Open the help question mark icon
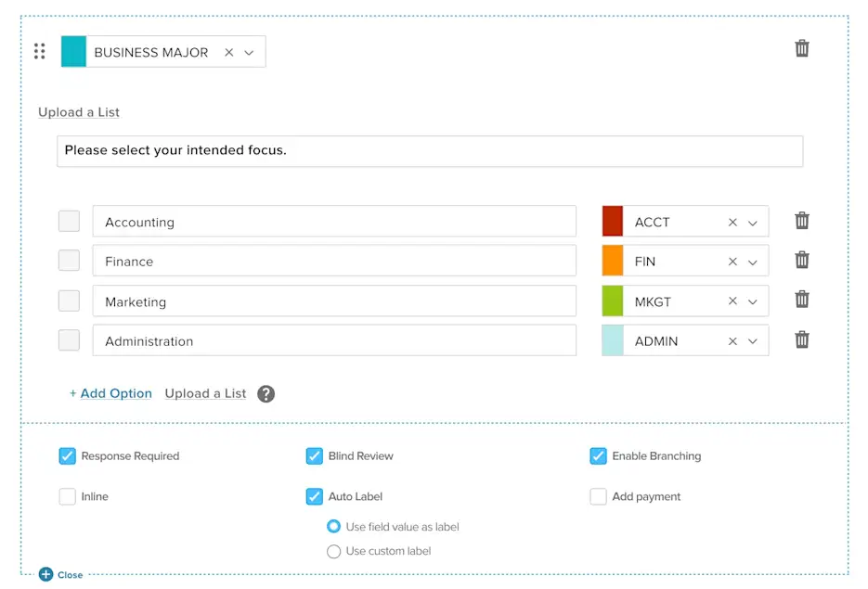Screen dimensions: 868x589 click(x=266, y=394)
